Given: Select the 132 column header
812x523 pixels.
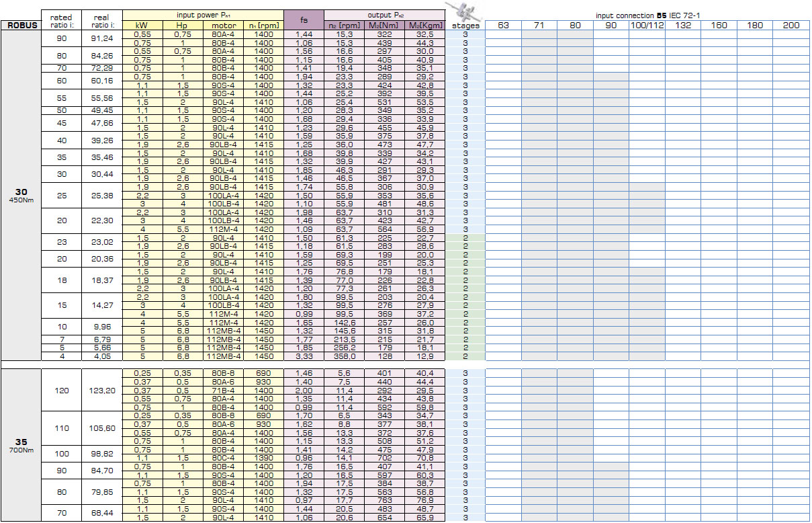Looking at the screenshot, I should (x=683, y=26).
